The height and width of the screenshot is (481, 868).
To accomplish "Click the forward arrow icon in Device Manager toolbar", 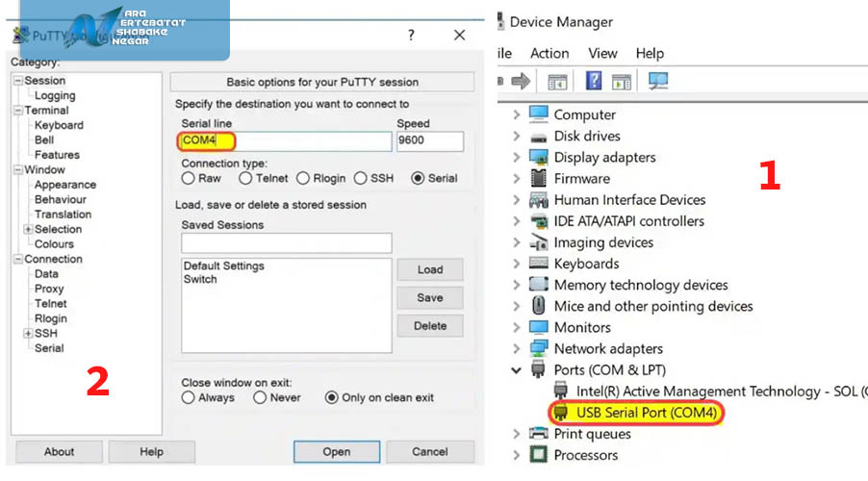I will click(521, 82).
